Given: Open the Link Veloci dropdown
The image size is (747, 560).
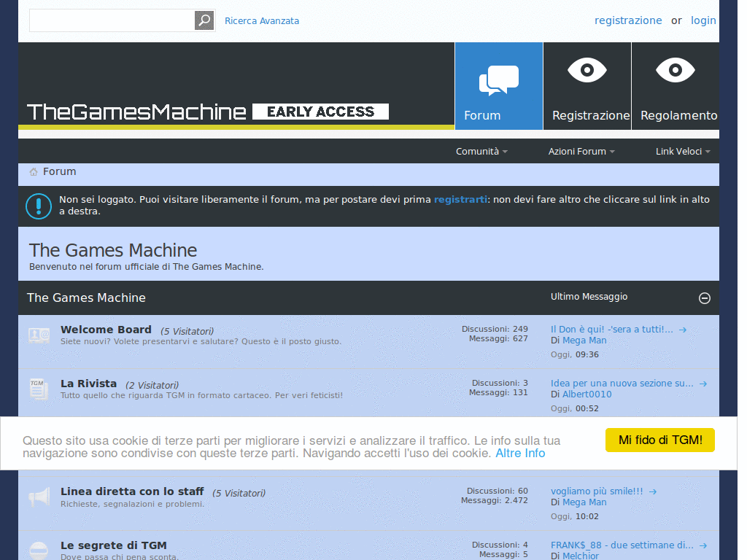Looking at the screenshot, I should [683, 152].
